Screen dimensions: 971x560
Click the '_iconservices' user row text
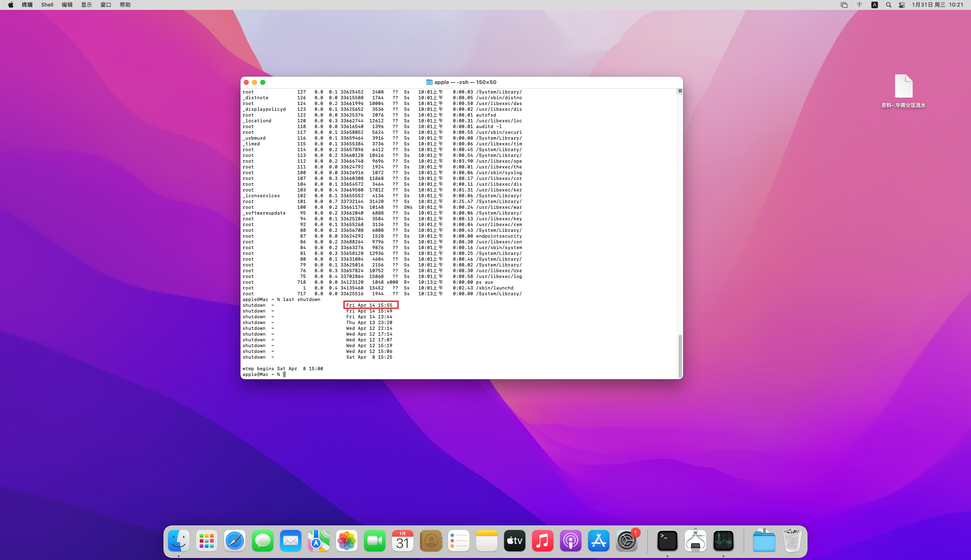261,196
